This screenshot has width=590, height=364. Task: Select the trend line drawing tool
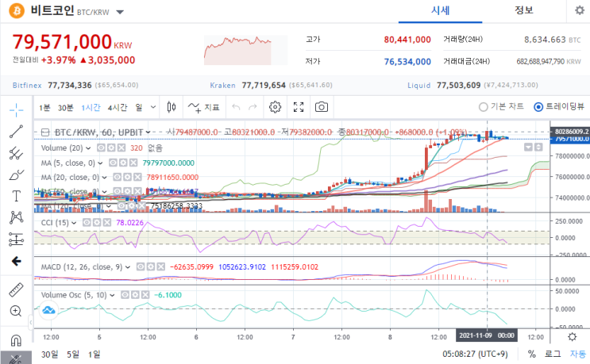coord(16,132)
